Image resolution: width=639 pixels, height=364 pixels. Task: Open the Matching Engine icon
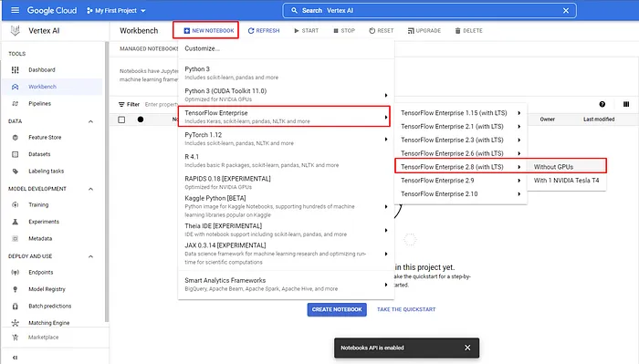16,323
